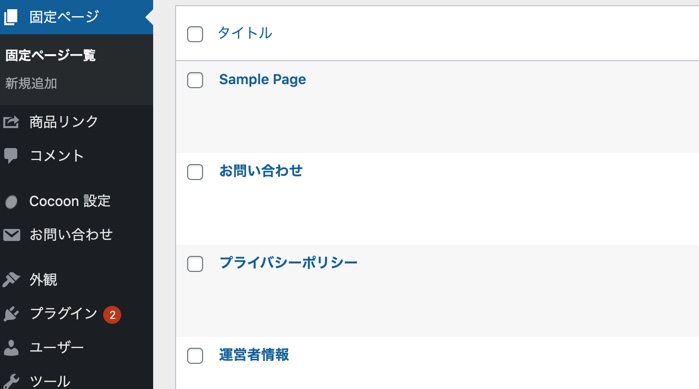The image size is (699, 389).
Task: Open the プライバシーポリシー page link
Action: point(288,262)
